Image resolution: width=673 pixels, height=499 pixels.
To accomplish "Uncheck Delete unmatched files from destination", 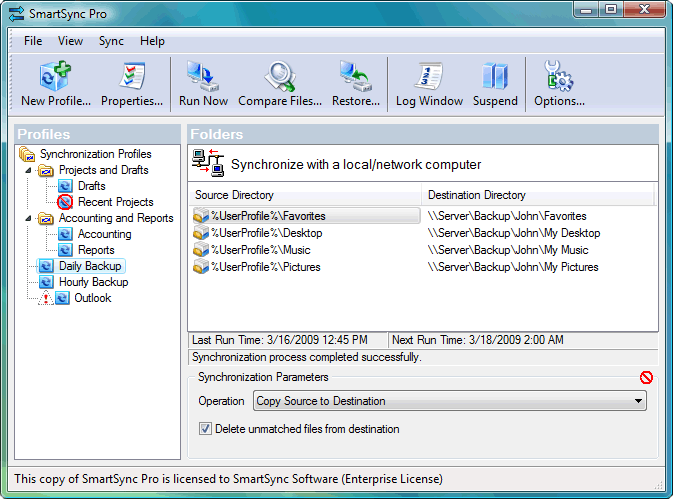I will (206, 429).
